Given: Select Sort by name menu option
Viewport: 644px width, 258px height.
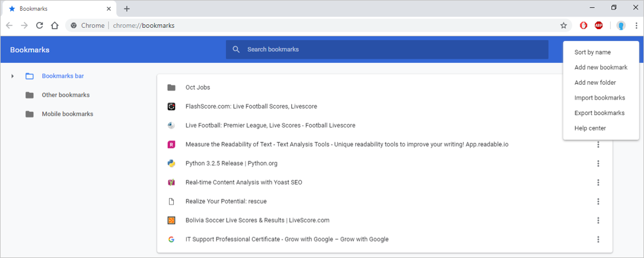Looking at the screenshot, I should click(x=592, y=52).
